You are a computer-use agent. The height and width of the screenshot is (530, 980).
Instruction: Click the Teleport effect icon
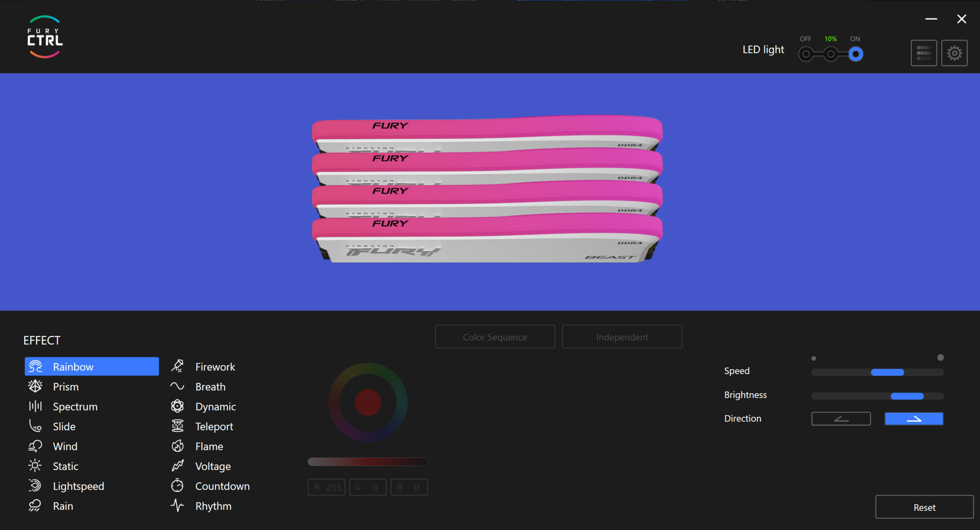point(177,426)
